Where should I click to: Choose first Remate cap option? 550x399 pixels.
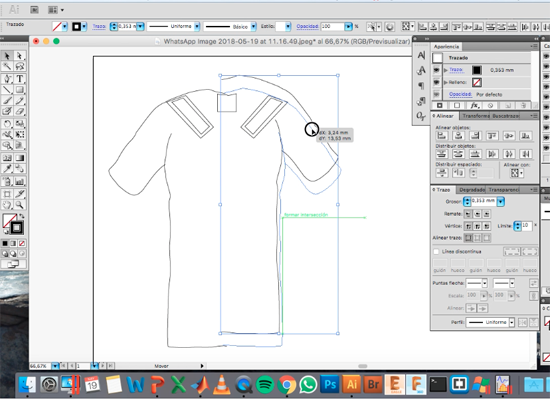click(468, 214)
